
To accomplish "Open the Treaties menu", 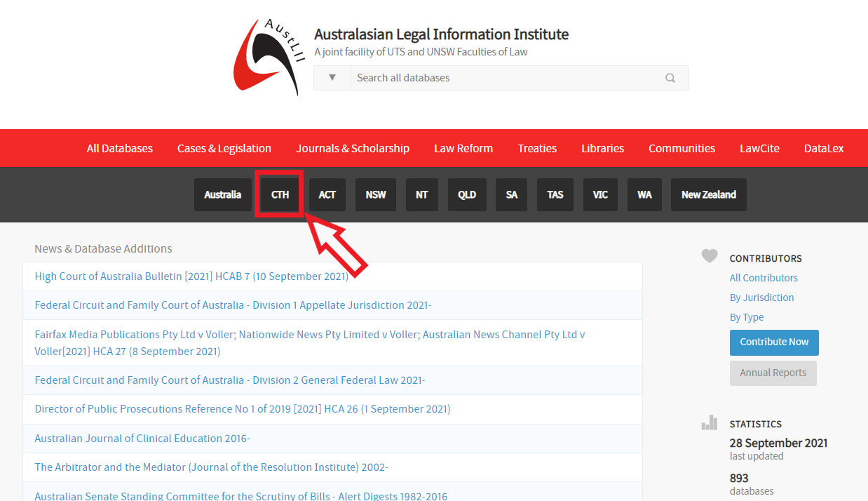I will [537, 148].
